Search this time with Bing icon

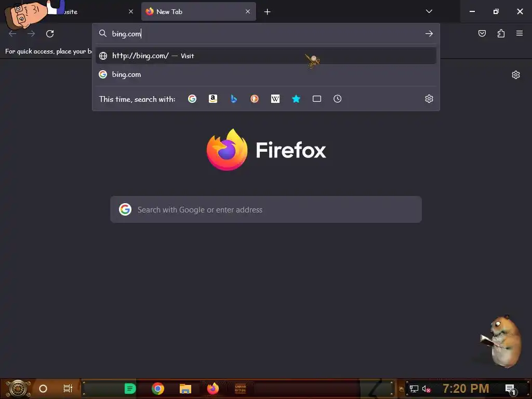[234, 99]
